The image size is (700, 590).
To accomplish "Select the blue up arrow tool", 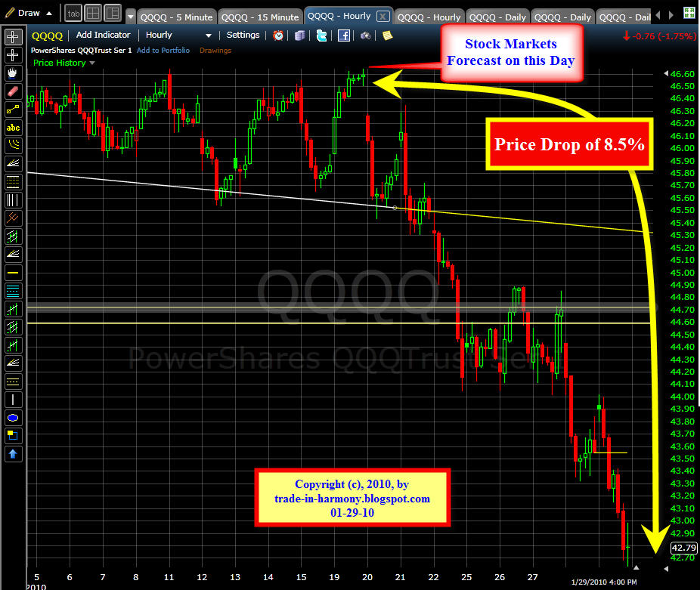I will pyautogui.click(x=13, y=454).
